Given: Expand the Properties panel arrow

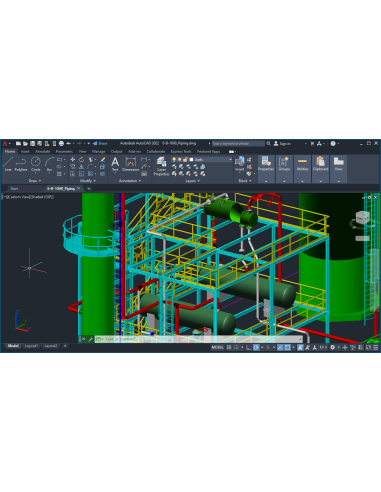Looking at the screenshot, I should pyautogui.click(x=266, y=181).
